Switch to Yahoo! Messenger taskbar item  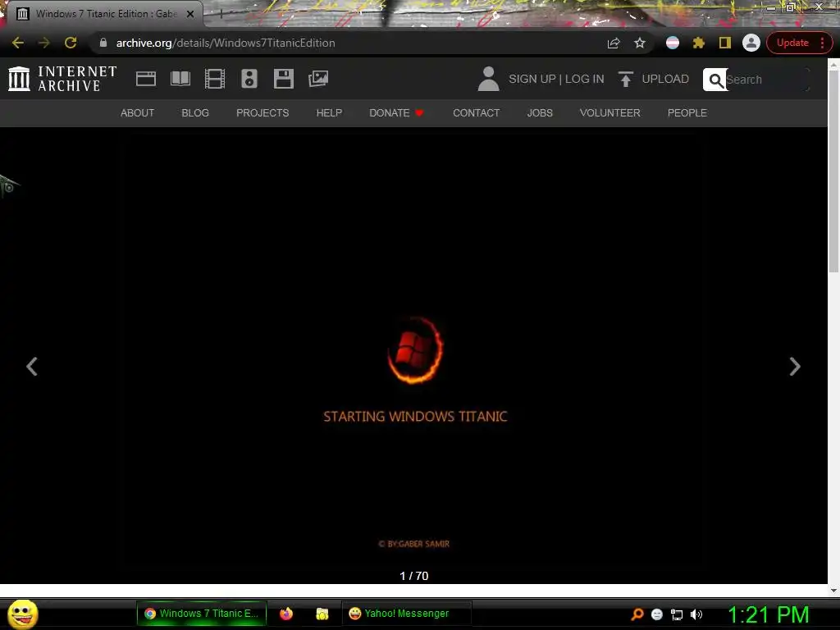tap(406, 614)
